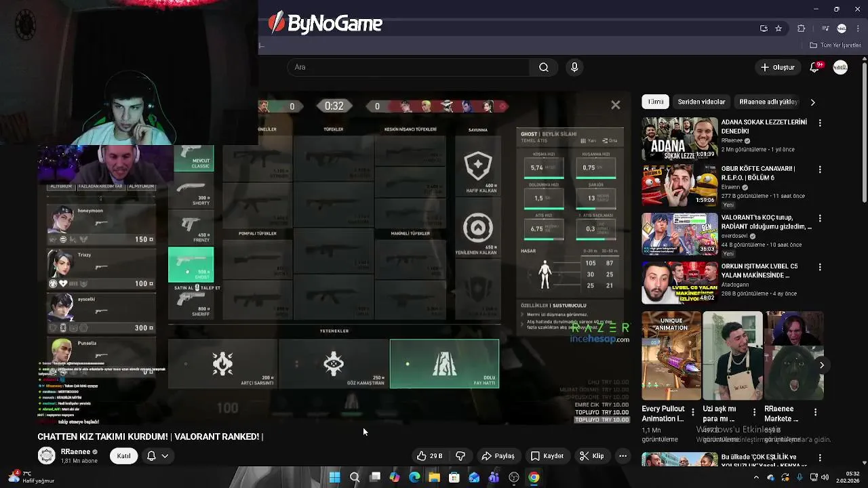The image size is (868, 488).
Task: Show more filter chips with right arrow
Action: coord(812,102)
